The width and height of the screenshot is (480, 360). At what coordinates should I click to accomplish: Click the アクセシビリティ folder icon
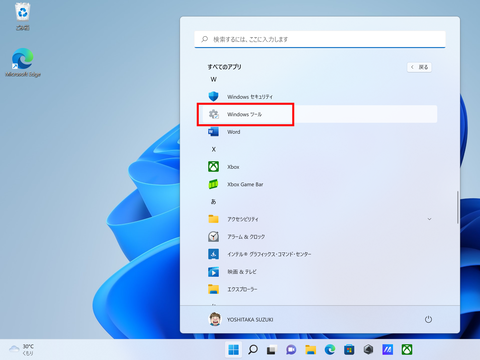[x=213, y=219]
